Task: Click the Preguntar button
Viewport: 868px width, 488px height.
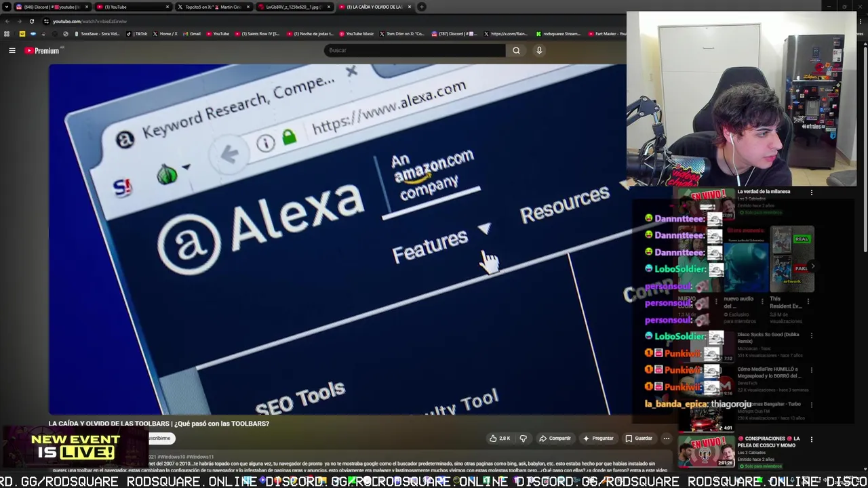Action: [598, 439]
